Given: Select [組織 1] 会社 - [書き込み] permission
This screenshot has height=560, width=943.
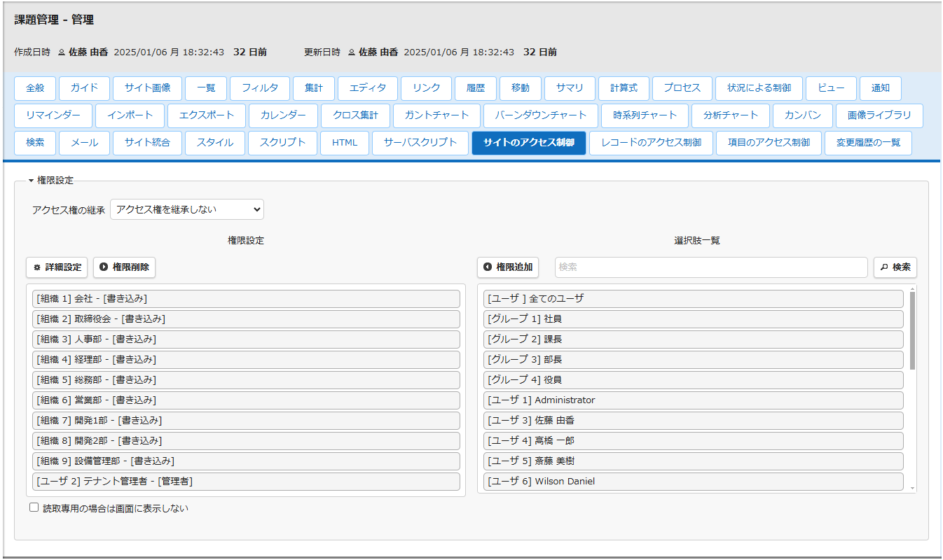Looking at the screenshot, I should (246, 299).
